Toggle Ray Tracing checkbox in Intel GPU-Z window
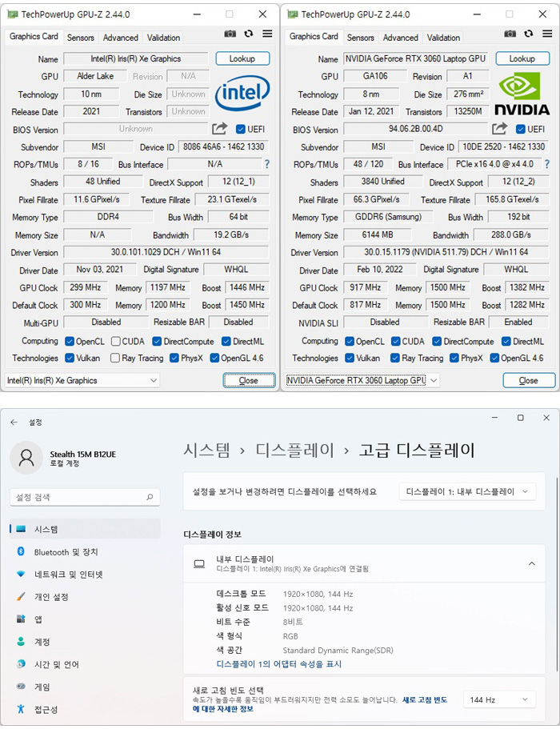Viewport: 560px width, 729px height. [x=115, y=358]
